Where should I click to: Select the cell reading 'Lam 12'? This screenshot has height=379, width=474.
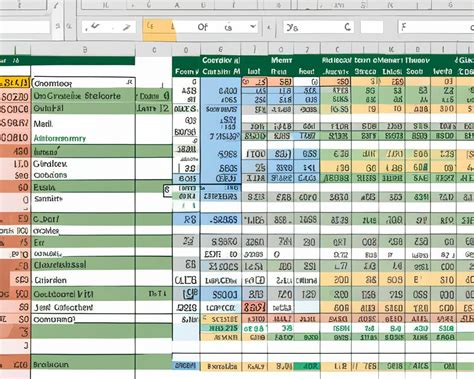153,108
